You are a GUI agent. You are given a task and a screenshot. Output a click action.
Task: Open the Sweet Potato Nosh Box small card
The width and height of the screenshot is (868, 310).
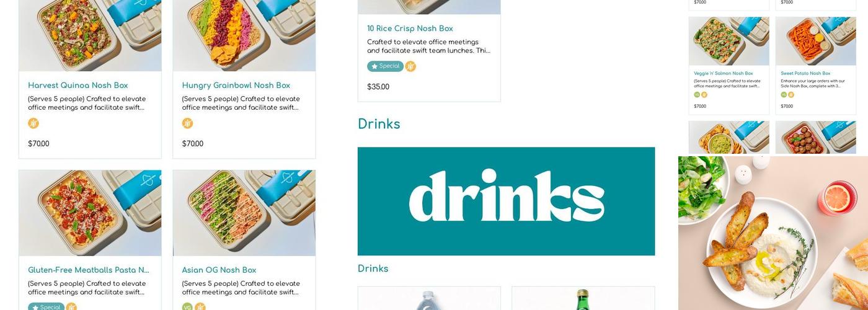point(815,66)
